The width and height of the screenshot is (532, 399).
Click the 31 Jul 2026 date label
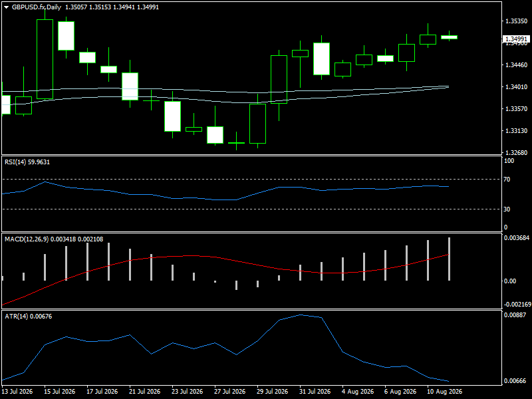click(315, 392)
